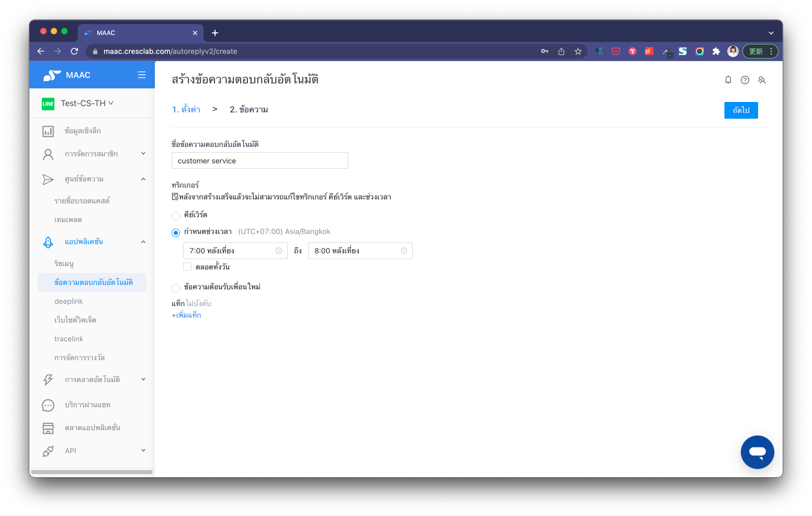Select ข้อความต้อนรับเพื่อนใหม่ radio option
This screenshot has width=812, height=516.
tap(176, 288)
